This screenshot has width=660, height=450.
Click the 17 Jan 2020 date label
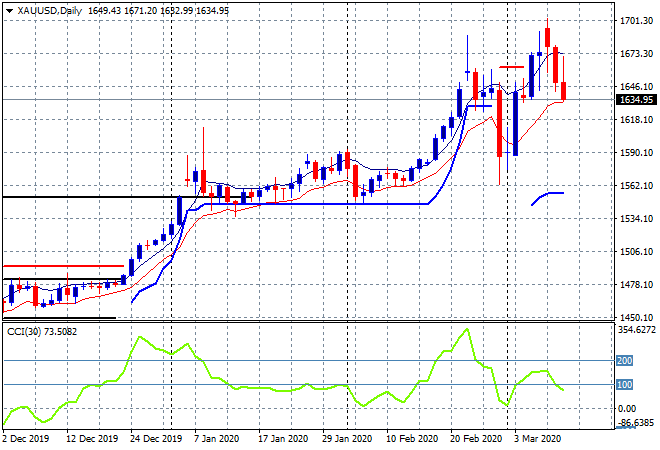pyautogui.click(x=283, y=439)
